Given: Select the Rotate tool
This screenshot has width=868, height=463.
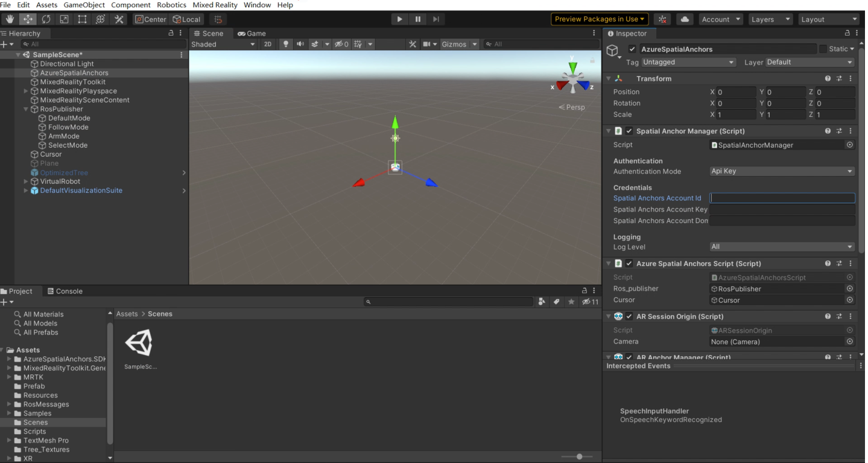Looking at the screenshot, I should pos(46,19).
